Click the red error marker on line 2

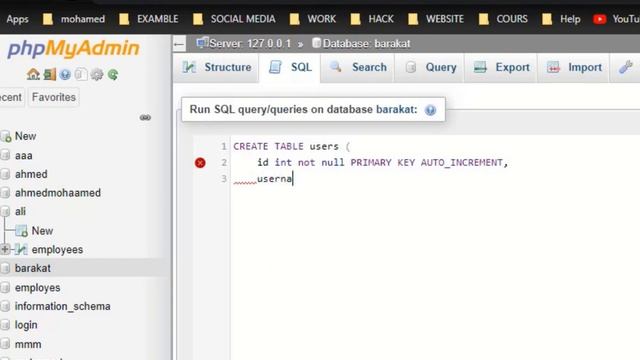(200, 163)
